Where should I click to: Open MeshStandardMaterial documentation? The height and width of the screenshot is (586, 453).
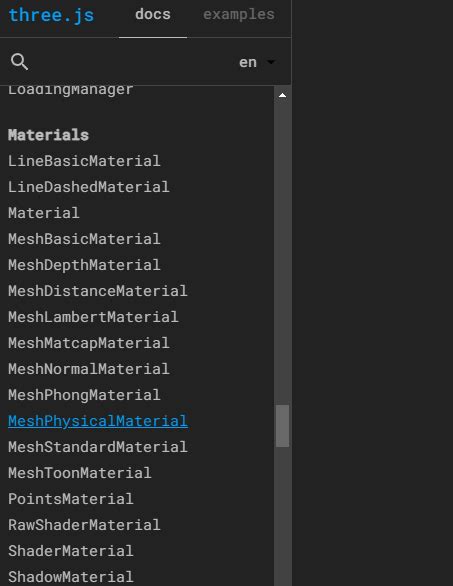[x=98, y=447]
